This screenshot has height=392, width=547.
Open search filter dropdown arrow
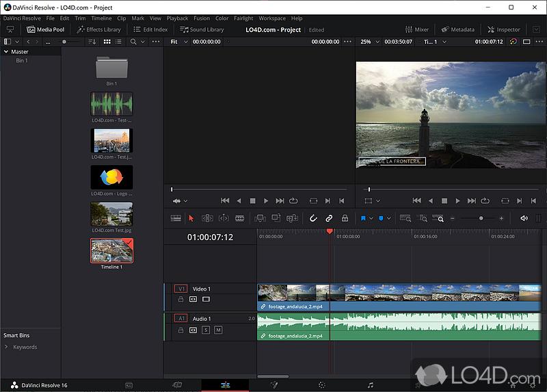[143, 42]
